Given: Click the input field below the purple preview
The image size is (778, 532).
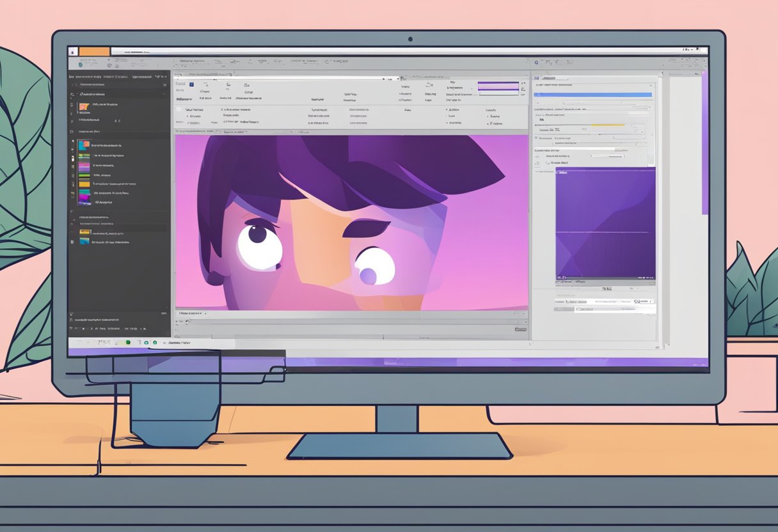Looking at the screenshot, I should point(614,309).
